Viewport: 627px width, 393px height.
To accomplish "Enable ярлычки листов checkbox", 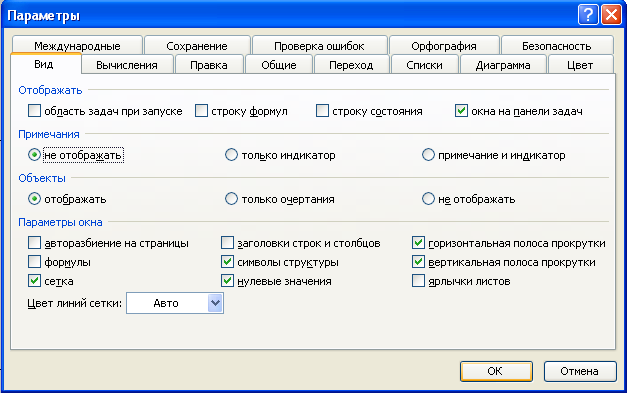I will click(x=418, y=281).
